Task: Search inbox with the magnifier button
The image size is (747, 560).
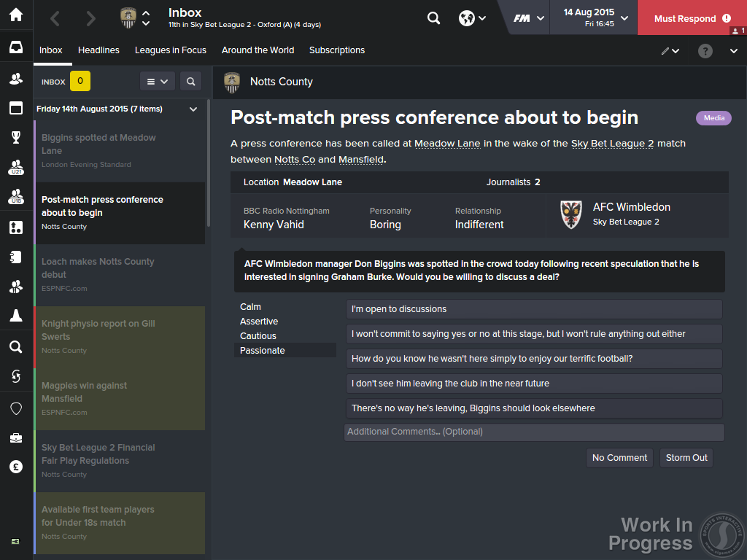Action: pyautogui.click(x=190, y=82)
